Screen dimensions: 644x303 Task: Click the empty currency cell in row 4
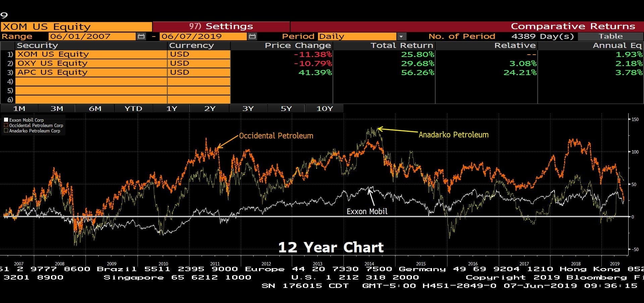(x=199, y=81)
